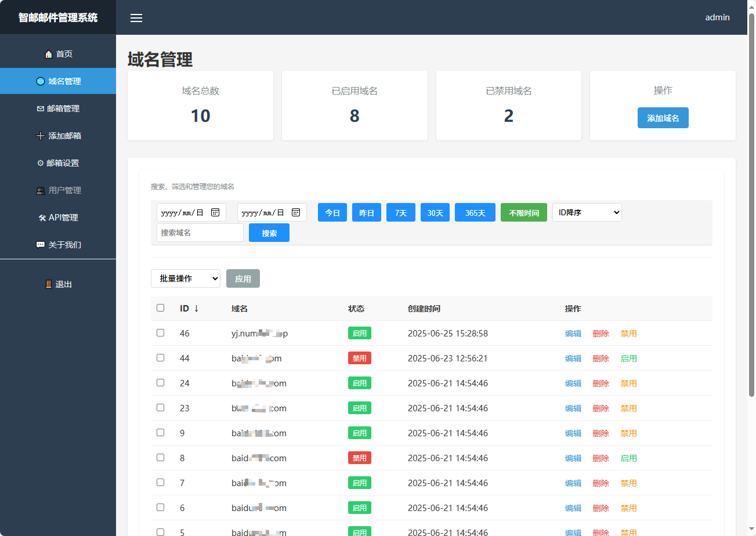Click the door icon beside 退出
This screenshot has width=756, height=536.
point(49,284)
